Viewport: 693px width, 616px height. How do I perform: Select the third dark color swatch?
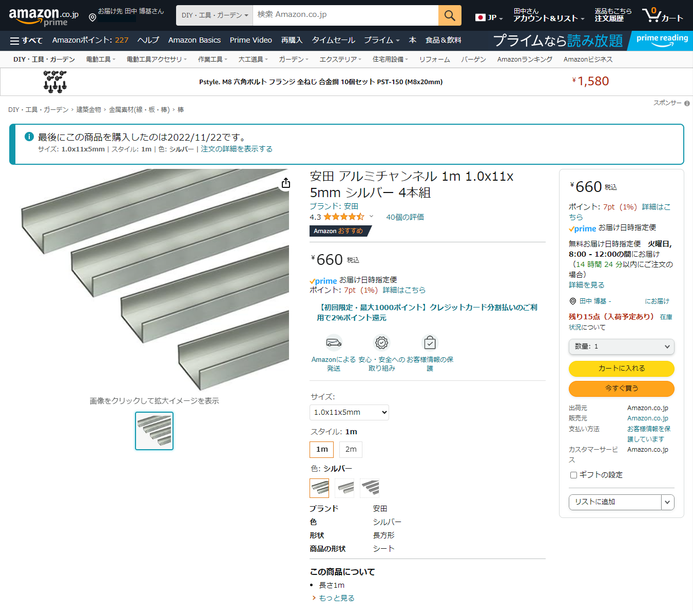click(x=370, y=488)
